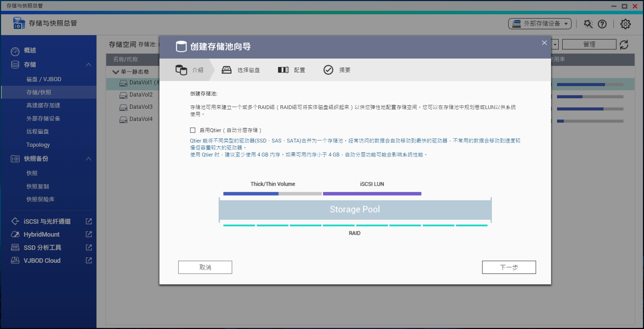Click the VJBOD Cloud icon
The width and height of the screenshot is (644, 329).
[x=15, y=260]
